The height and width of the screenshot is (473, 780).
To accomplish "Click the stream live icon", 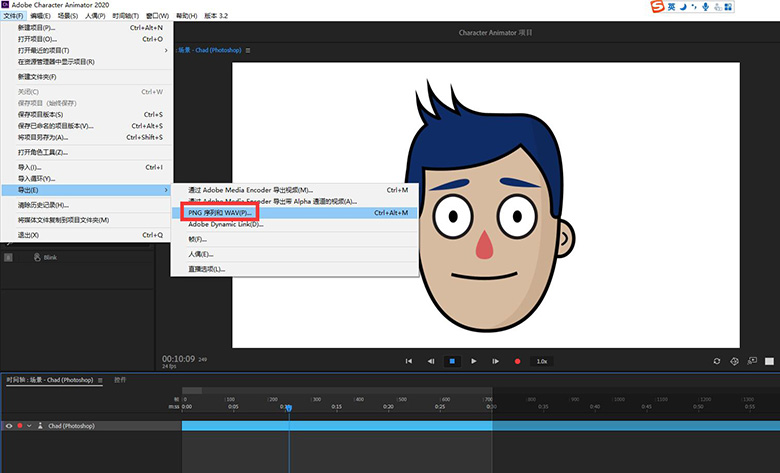I will [x=752, y=361].
